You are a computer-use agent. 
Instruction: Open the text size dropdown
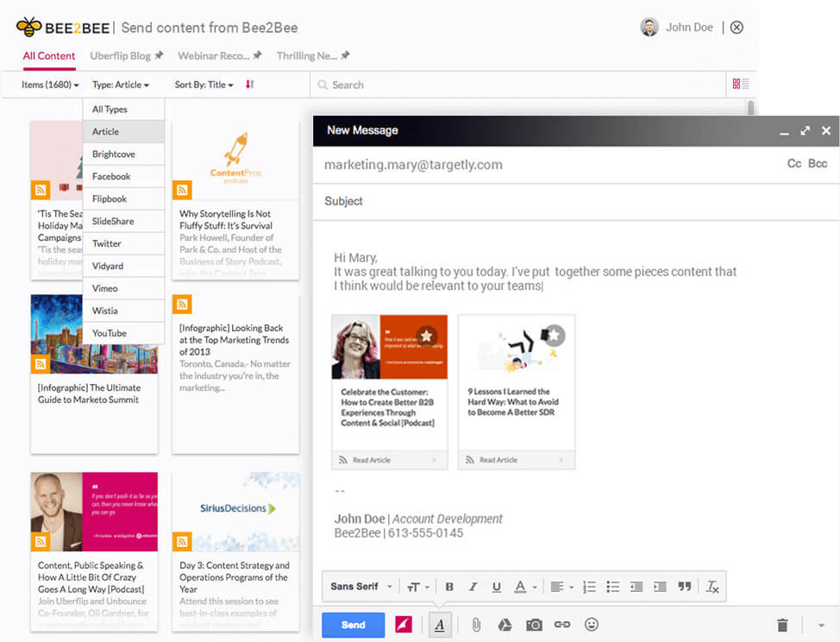point(418,587)
